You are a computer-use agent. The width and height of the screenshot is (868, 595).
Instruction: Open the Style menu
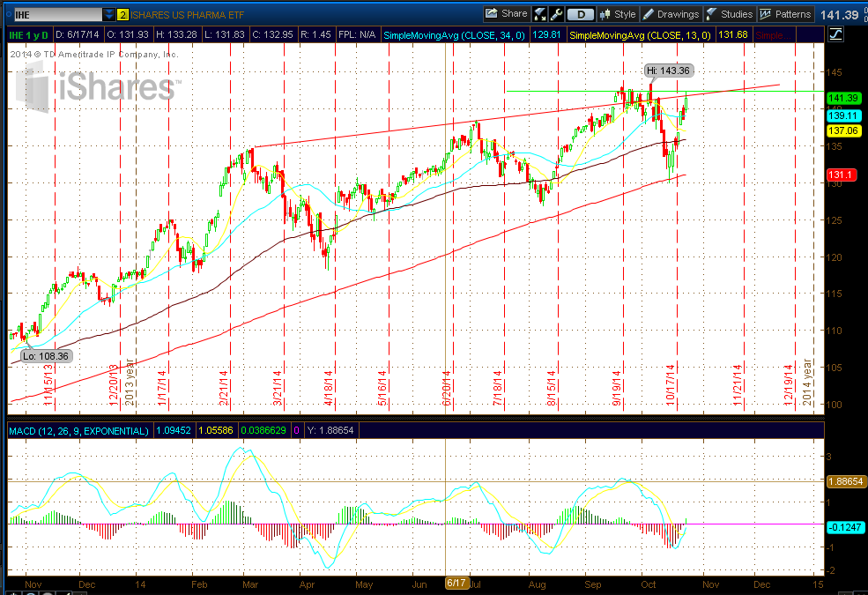point(619,14)
